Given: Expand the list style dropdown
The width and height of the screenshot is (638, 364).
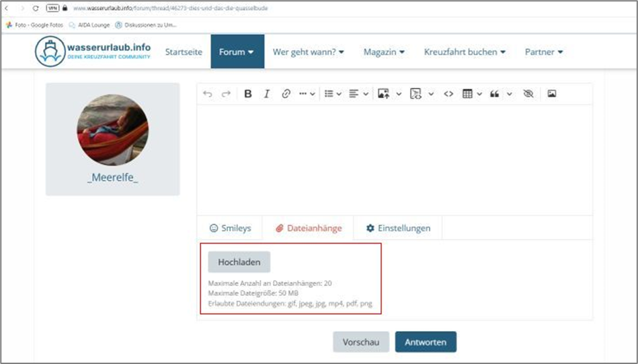Looking at the screenshot, I should pyautogui.click(x=333, y=94).
